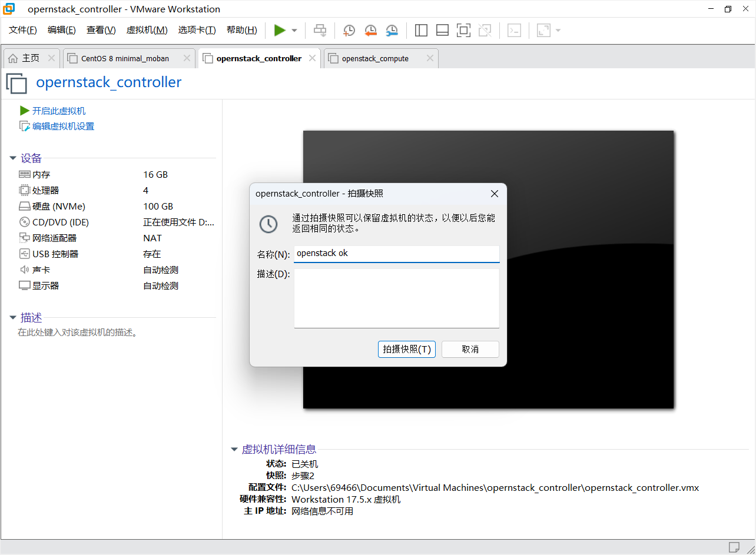Click the Unity mode toolbar icon

coord(485,30)
